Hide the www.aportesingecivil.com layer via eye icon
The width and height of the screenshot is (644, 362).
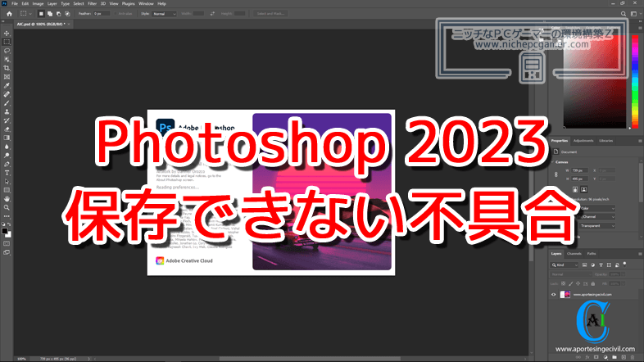[554, 295]
